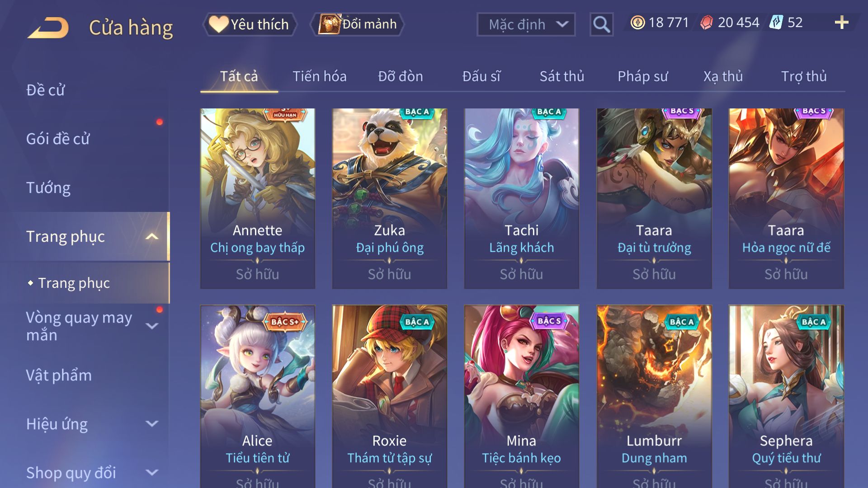Viewport: 868px width, 488px height.
Task: Expand the Shop quy đổi section
Action: [x=152, y=473]
